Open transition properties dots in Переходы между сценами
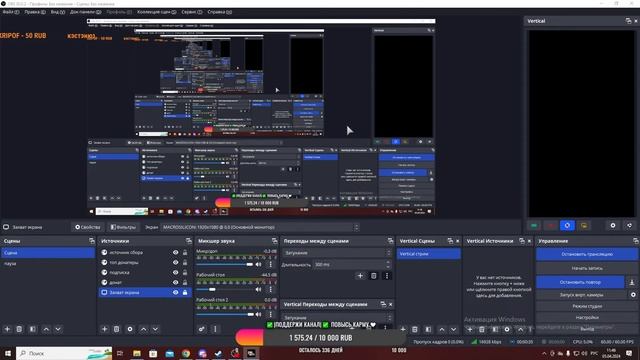 coord(387,276)
